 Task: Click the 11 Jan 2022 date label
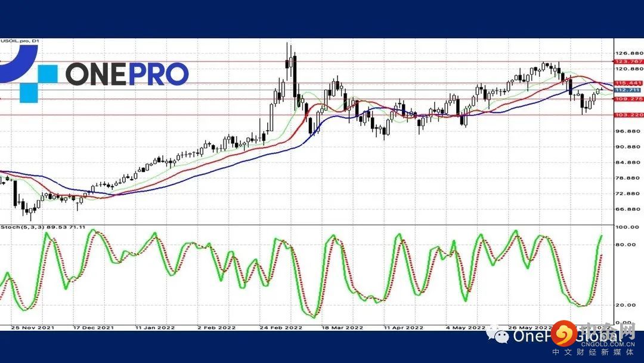(155, 328)
